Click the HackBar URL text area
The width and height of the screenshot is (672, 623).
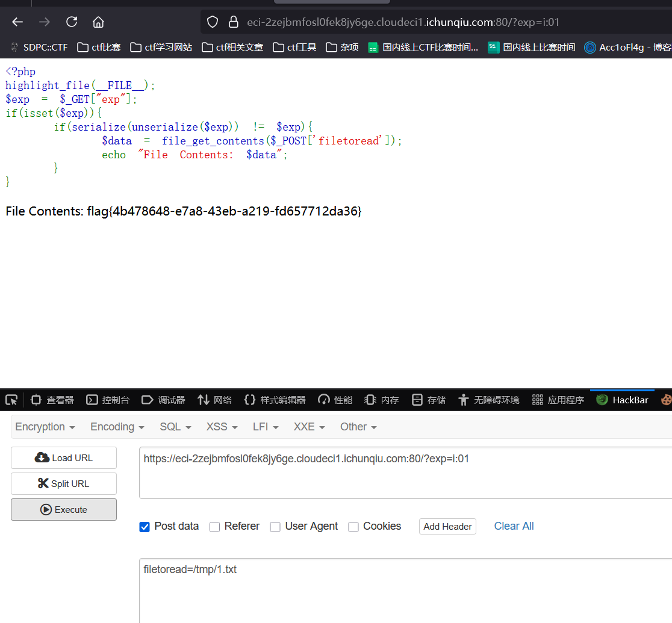pos(405,473)
